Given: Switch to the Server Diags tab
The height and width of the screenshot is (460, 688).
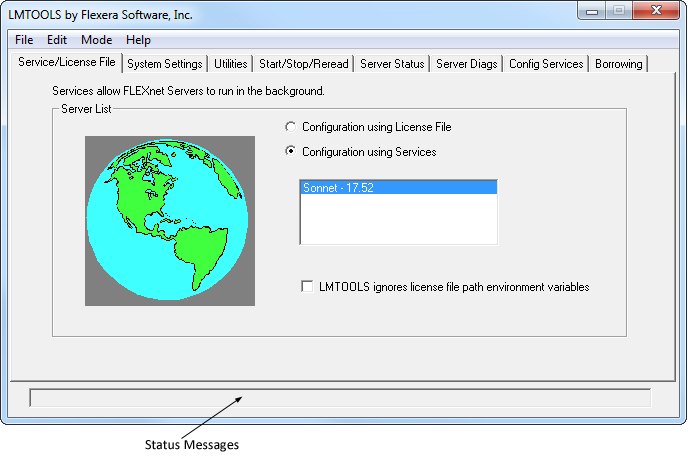Looking at the screenshot, I should pyautogui.click(x=466, y=64).
